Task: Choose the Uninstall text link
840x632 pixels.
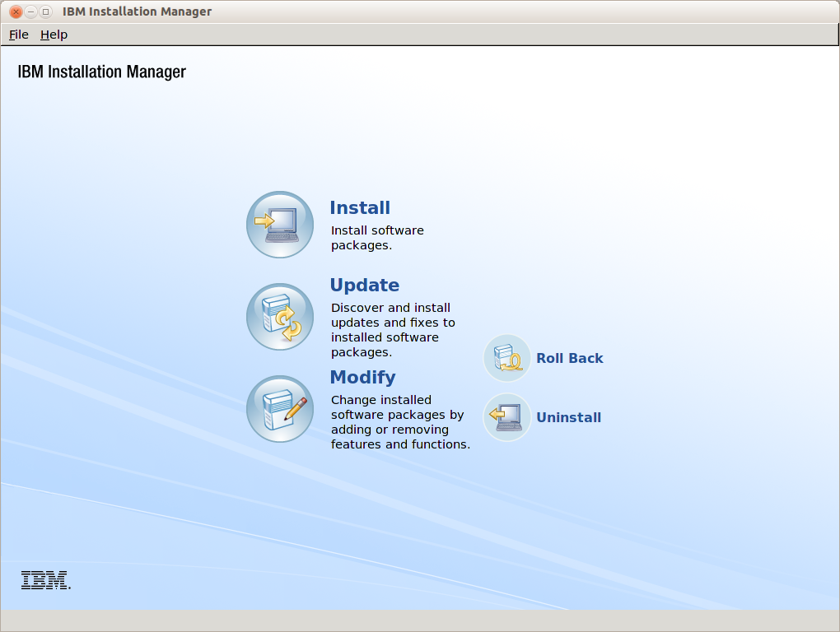Action: point(568,417)
